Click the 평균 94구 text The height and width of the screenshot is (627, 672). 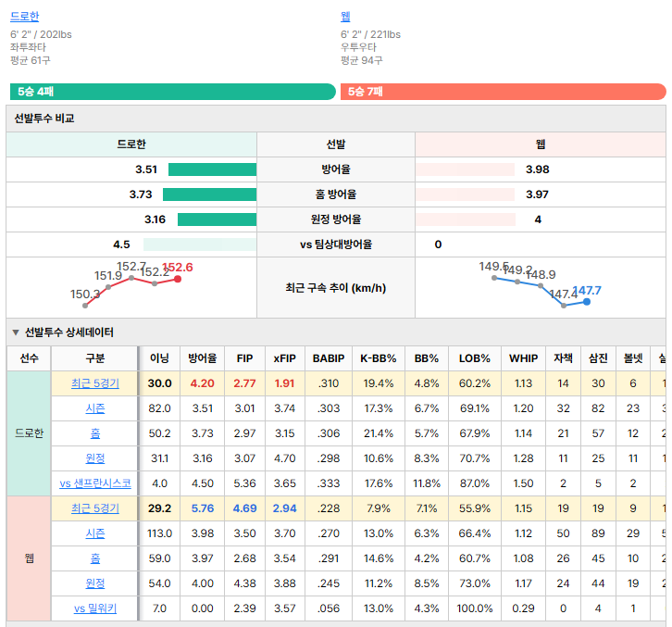362,60
